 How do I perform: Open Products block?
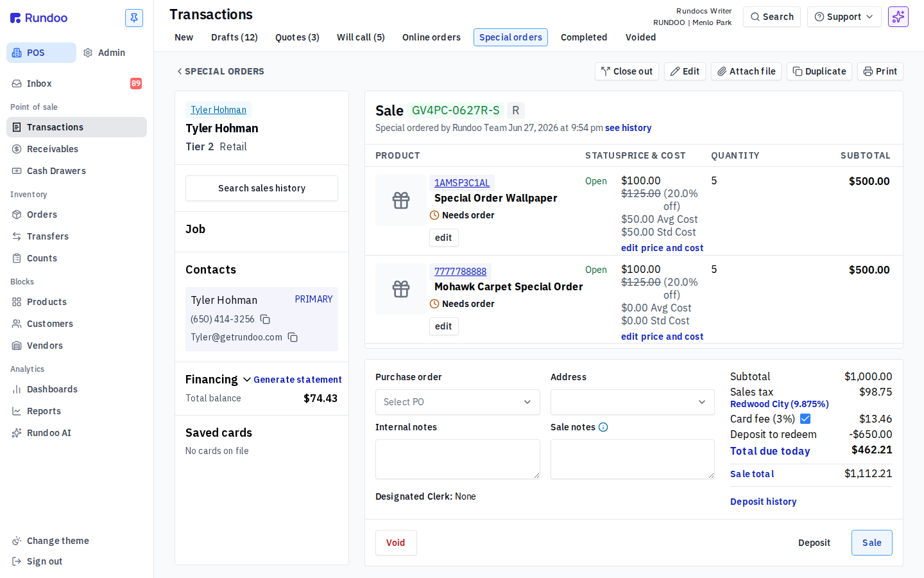76,302
